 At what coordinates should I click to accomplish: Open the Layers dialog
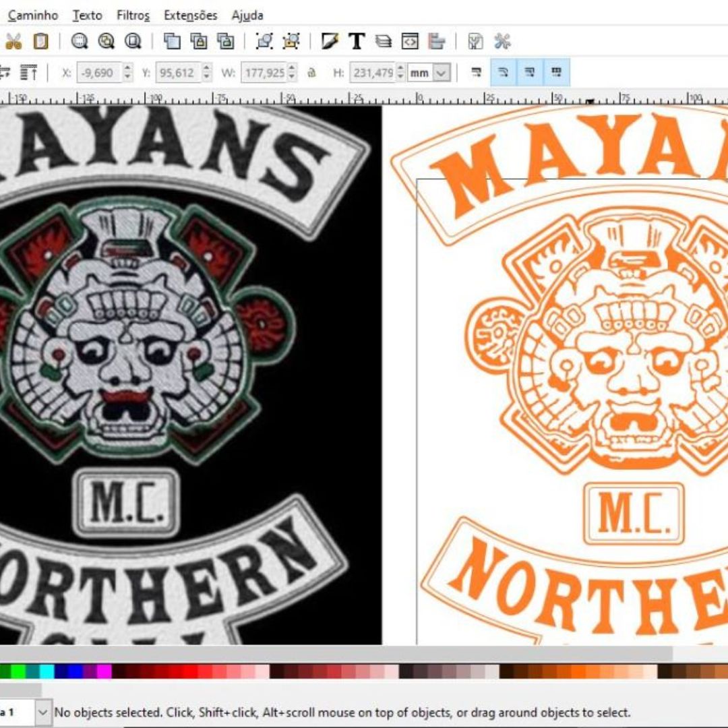[384, 42]
